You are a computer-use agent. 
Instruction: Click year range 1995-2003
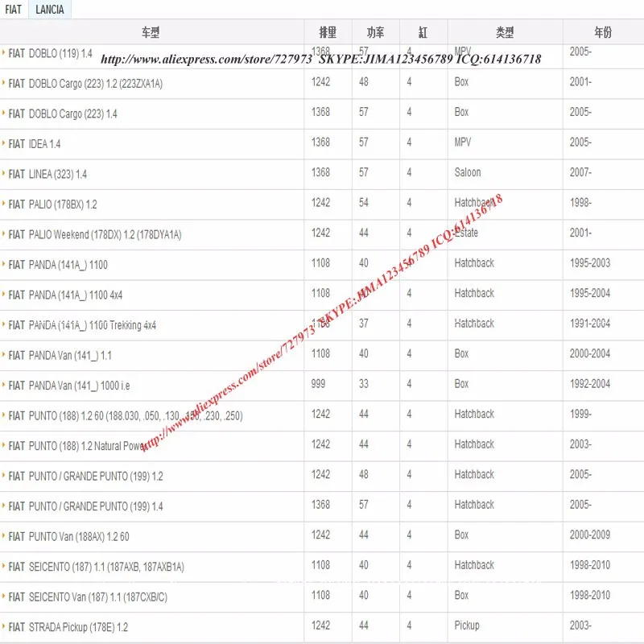(590, 263)
